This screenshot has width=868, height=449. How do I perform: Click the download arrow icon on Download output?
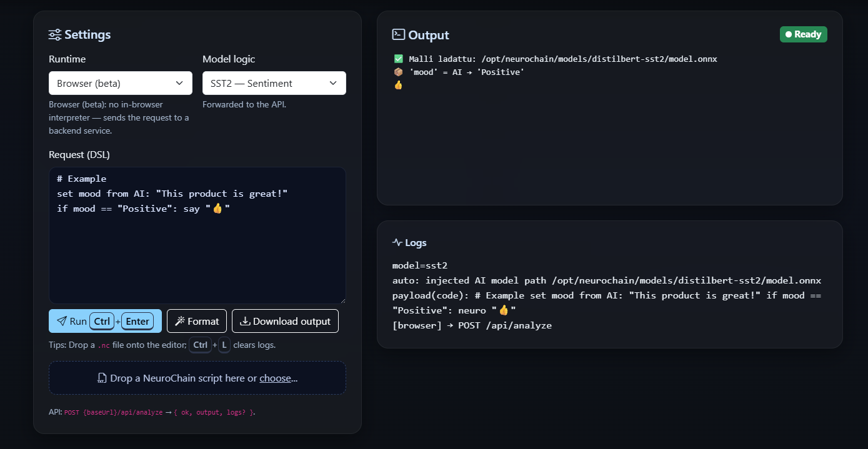click(244, 320)
